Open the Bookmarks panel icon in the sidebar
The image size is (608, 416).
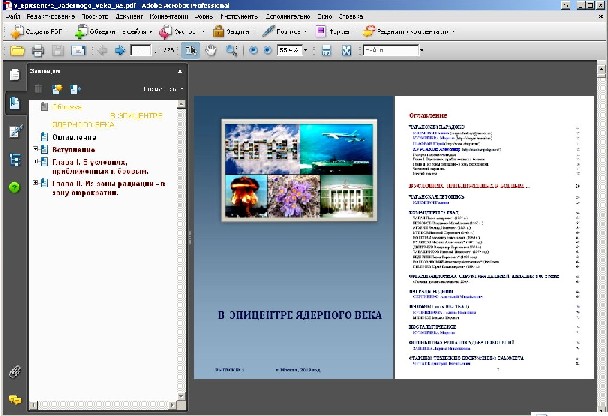tap(15, 103)
